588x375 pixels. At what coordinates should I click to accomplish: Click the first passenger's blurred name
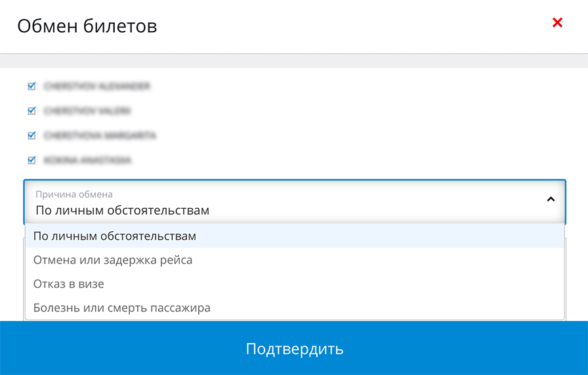[97, 86]
